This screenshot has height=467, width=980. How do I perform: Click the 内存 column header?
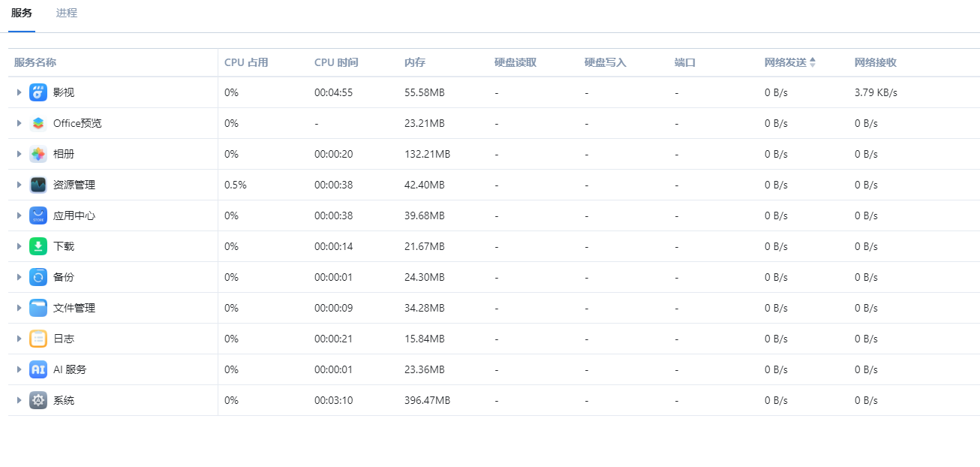(415, 62)
